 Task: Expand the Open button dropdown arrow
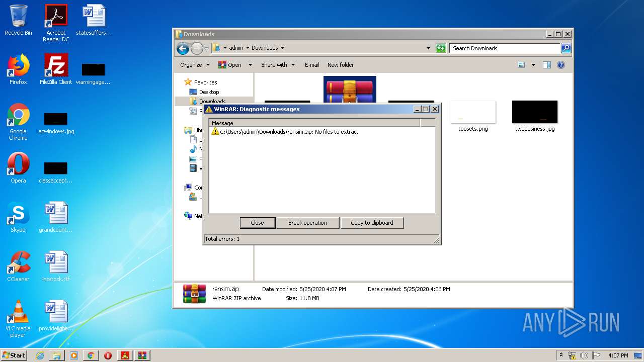pos(250,65)
